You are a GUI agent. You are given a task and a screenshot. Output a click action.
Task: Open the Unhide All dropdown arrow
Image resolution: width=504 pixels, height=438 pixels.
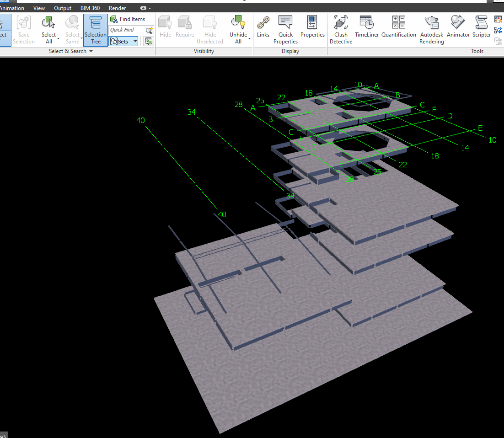[250, 38]
